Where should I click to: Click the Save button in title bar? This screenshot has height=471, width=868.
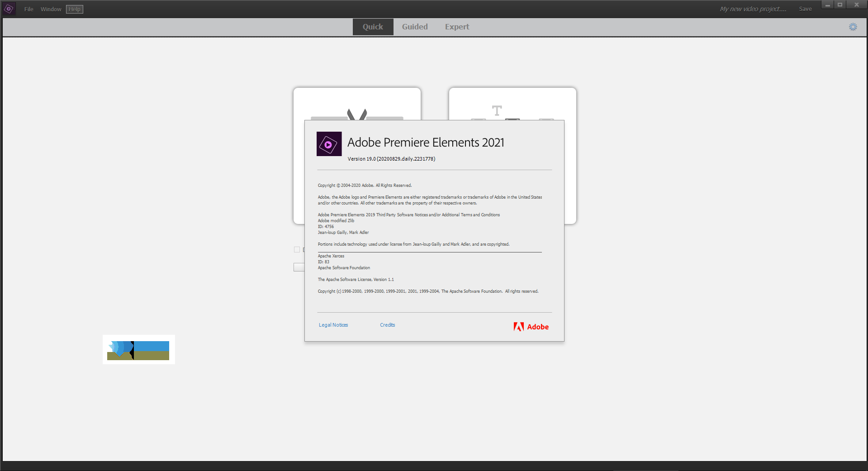(805, 9)
